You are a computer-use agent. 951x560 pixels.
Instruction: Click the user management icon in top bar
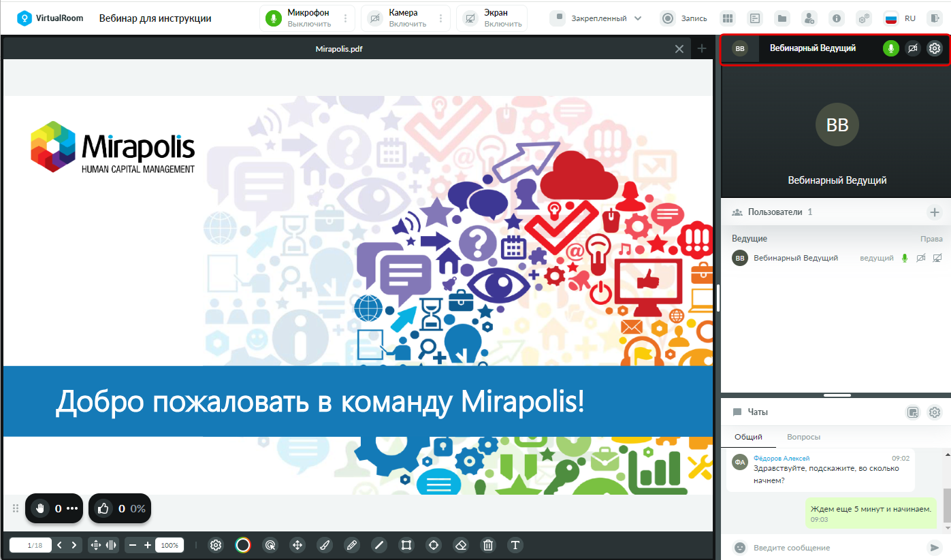click(x=809, y=18)
